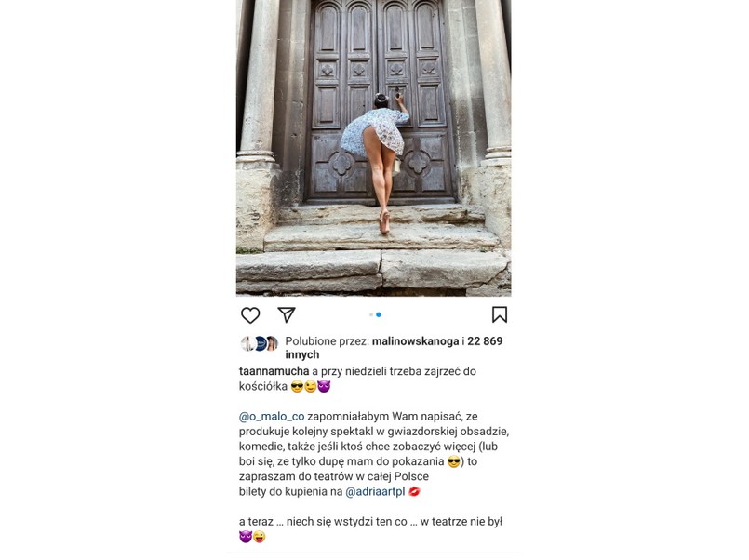This screenshot has width=749, height=560.
Task: Save the post with the bookmark icon
Action: (500, 314)
